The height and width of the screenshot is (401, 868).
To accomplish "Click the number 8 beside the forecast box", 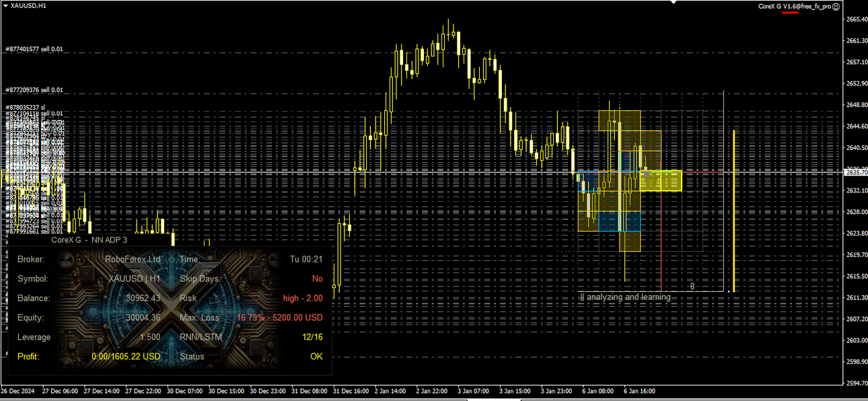I will 692,287.
